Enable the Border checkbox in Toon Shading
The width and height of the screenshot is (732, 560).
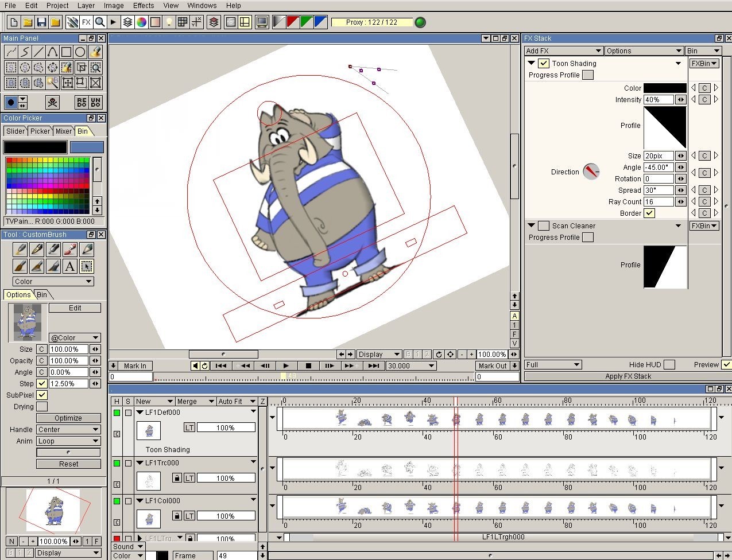click(649, 213)
